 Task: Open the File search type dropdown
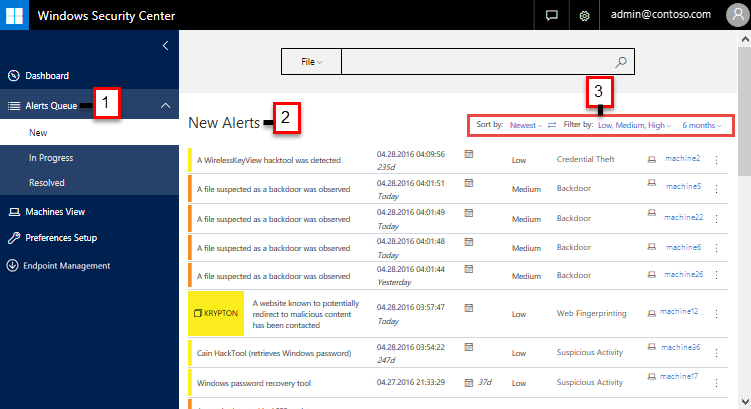[312, 62]
